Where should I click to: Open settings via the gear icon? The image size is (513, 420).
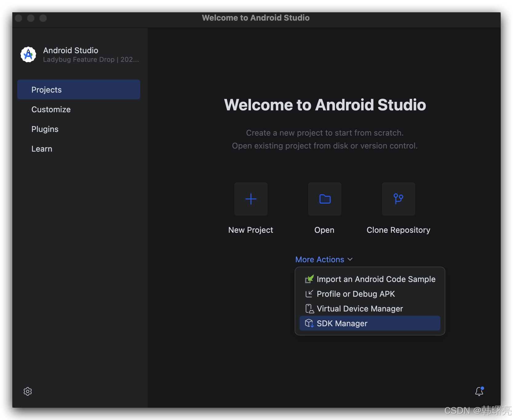click(28, 391)
